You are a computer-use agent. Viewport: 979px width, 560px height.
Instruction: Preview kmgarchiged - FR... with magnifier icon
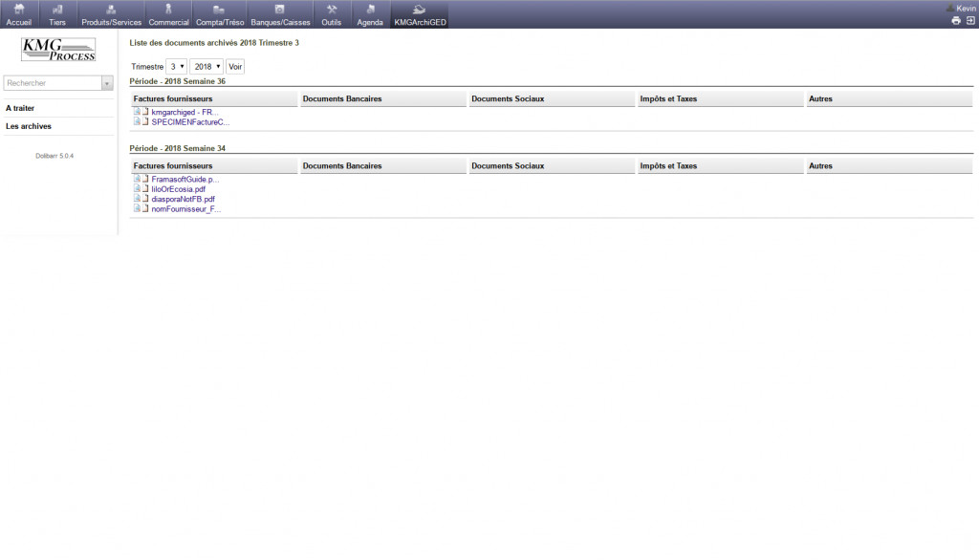coord(137,111)
